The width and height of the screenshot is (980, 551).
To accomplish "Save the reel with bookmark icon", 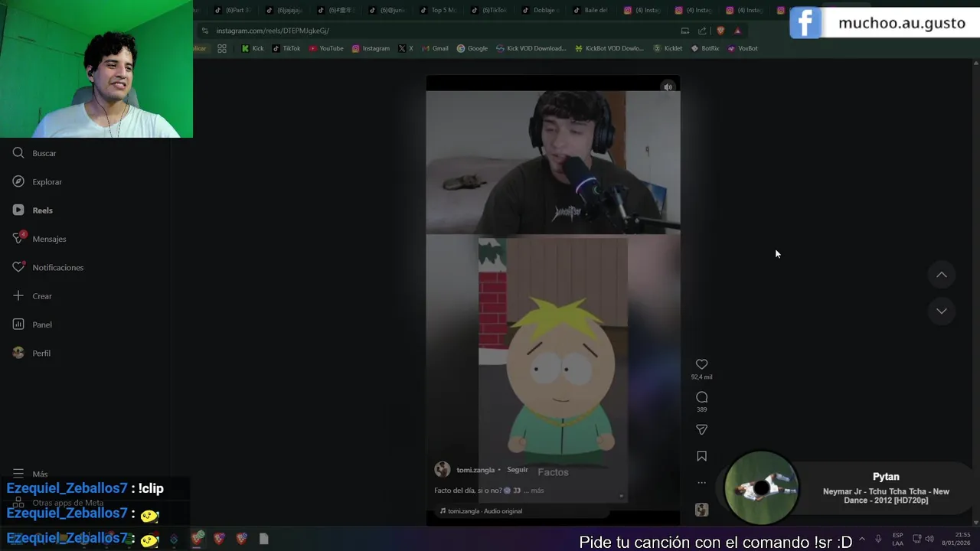I will pos(701,456).
